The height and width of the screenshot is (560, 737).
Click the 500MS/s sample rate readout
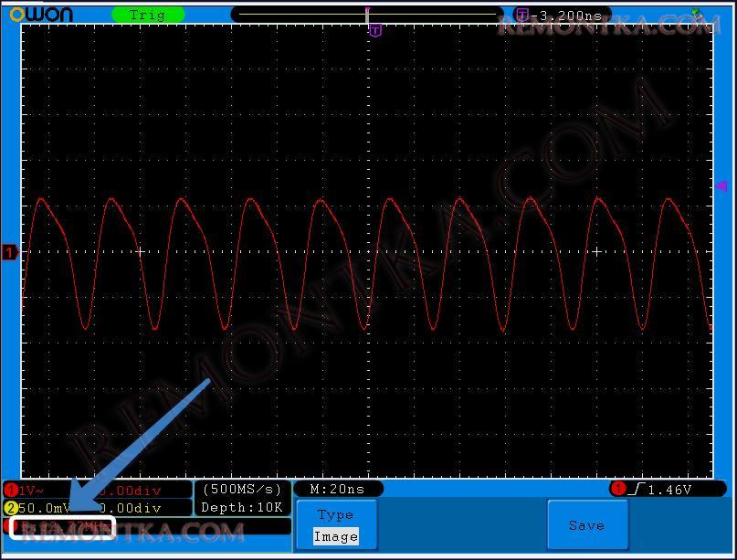tap(242, 489)
